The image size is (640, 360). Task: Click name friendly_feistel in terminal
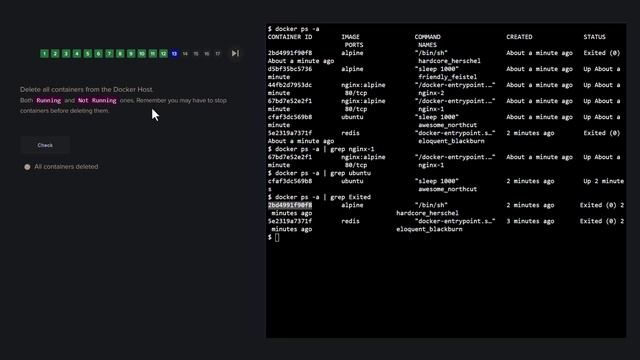click(447, 77)
